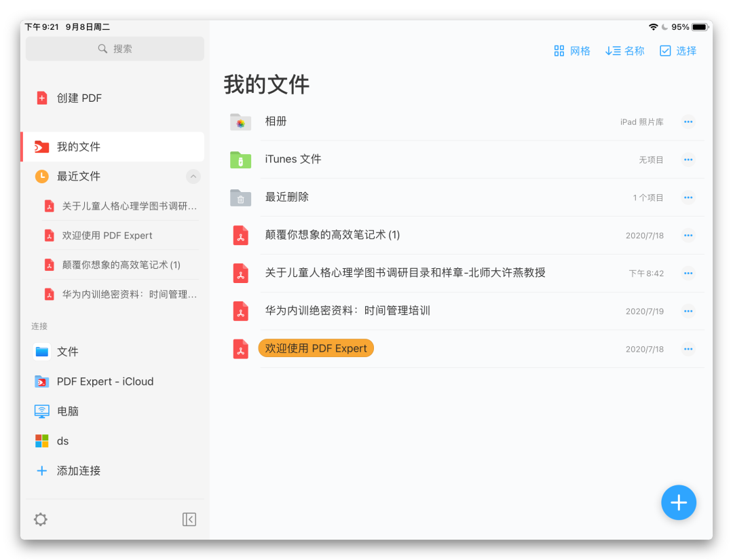Collapse the 最近文件 list chevron
733x560 pixels.
tap(193, 176)
